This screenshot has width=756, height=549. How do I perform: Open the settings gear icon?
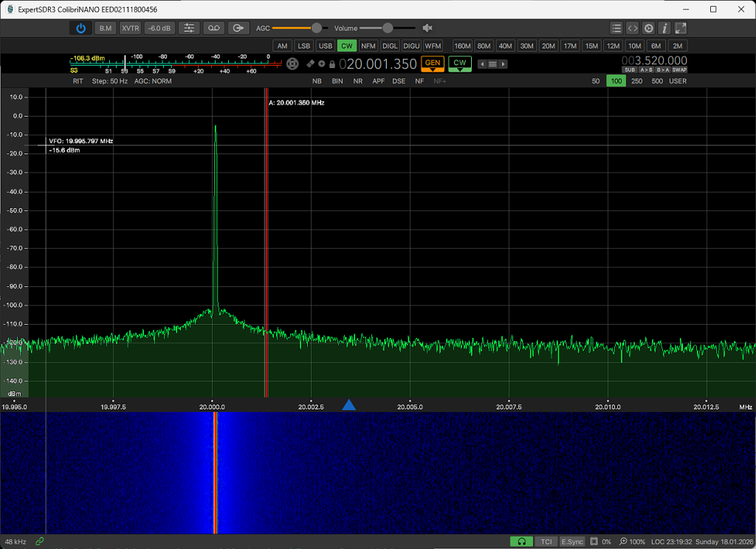click(648, 28)
